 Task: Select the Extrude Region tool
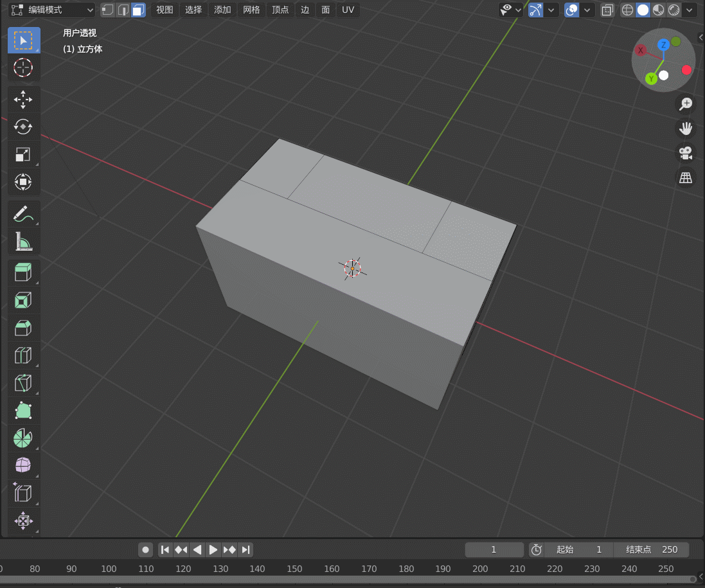coord(24,273)
